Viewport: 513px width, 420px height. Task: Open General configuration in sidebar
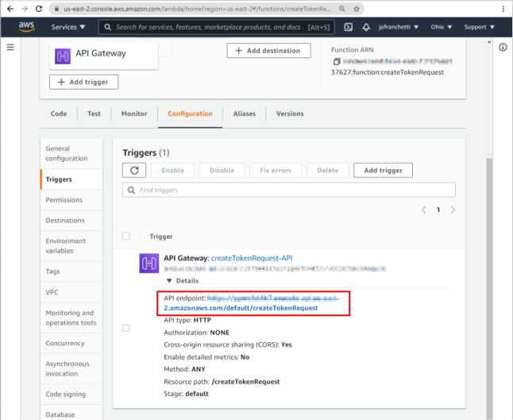coord(71,153)
